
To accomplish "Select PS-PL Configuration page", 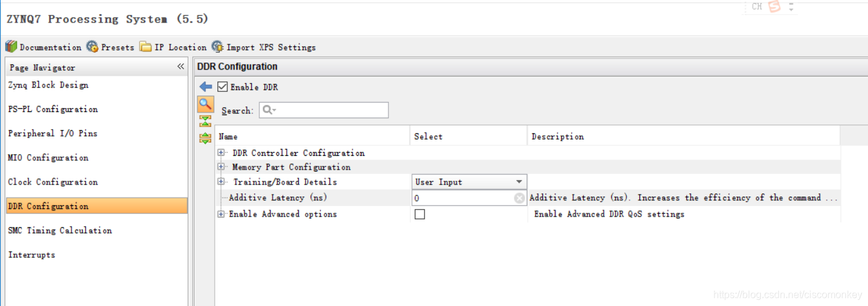I will click(x=53, y=109).
